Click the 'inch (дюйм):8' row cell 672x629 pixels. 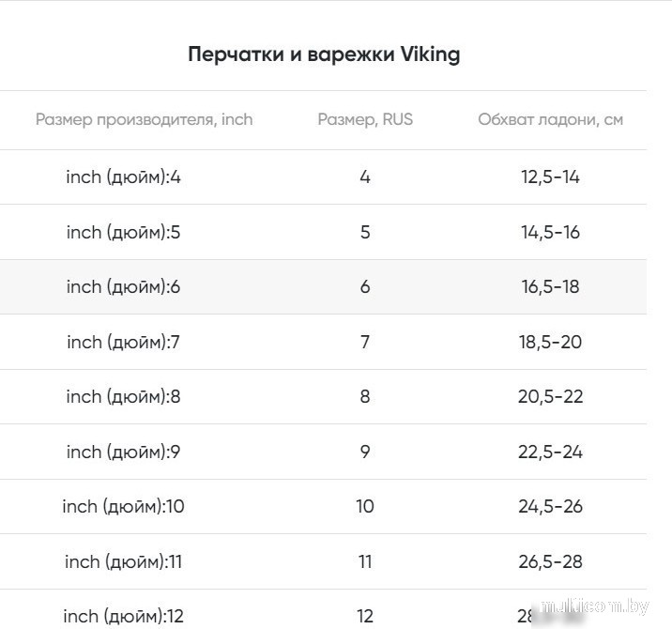pos(124,396)
